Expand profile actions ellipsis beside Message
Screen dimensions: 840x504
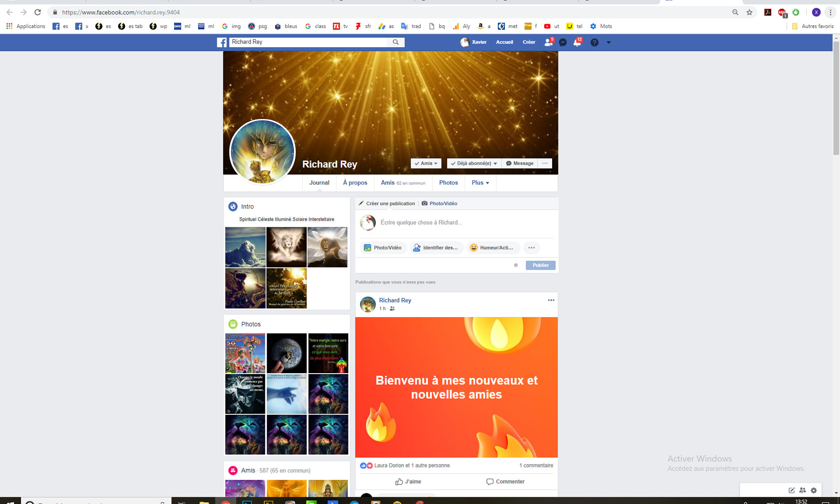(545, 164)
